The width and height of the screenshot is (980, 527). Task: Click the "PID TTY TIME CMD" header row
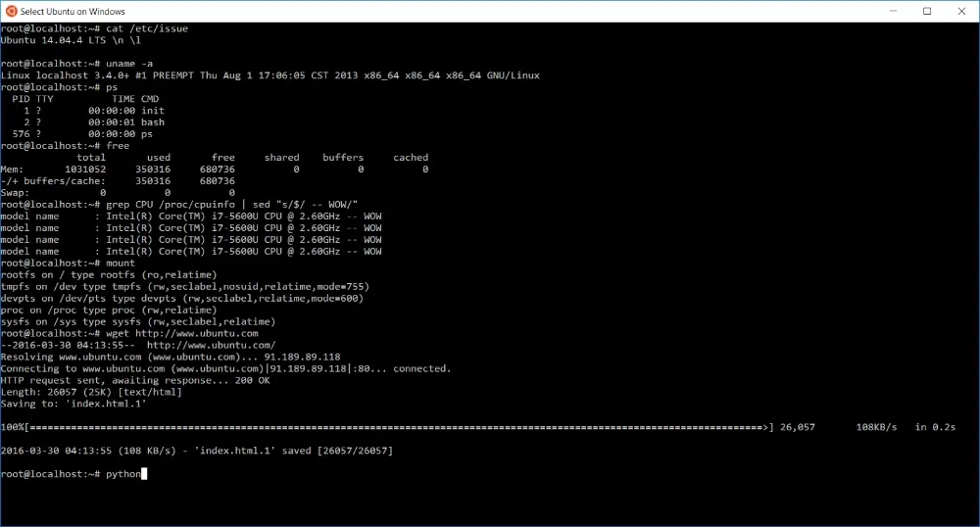pos(85,99)
